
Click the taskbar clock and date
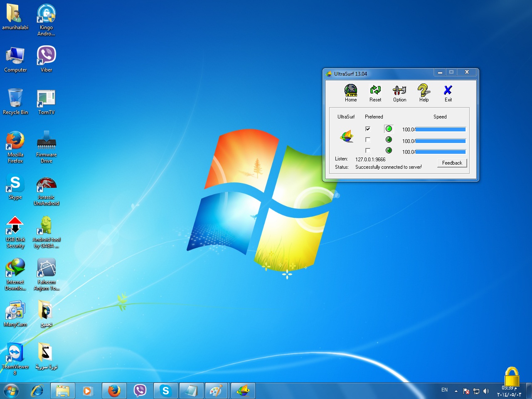pyautogui.click(x=509, y=391)
